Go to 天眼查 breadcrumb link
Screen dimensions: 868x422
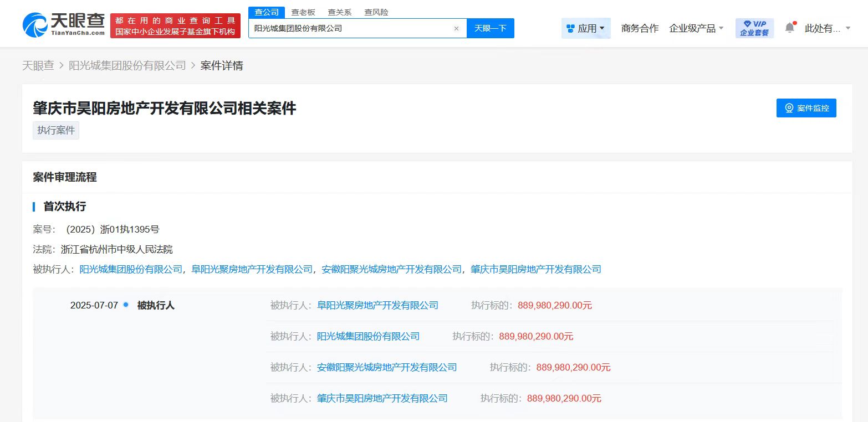[38, 65]
